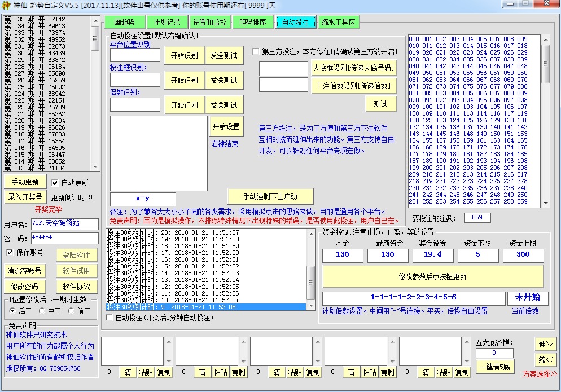The height and width of the screenshot is (392, 561).
Task: Click the 手动更新 button
Action: pyautogui.click(x=25, y=182)
